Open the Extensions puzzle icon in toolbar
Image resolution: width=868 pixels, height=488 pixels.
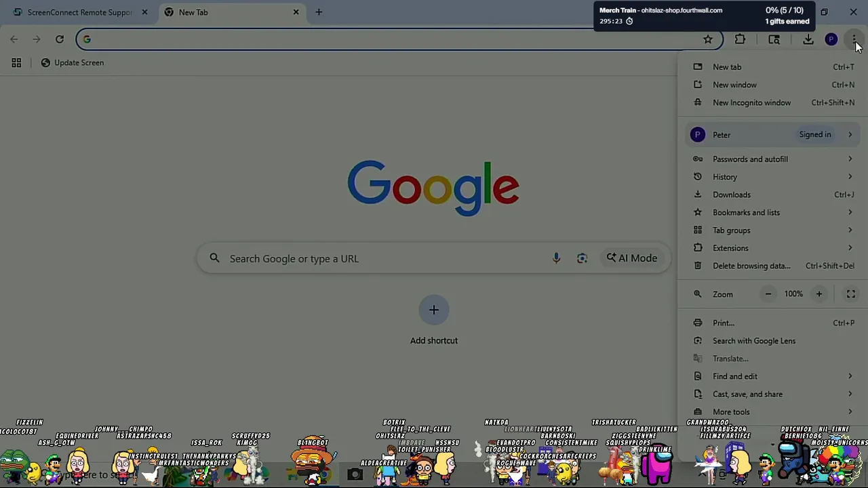[740, 39]
